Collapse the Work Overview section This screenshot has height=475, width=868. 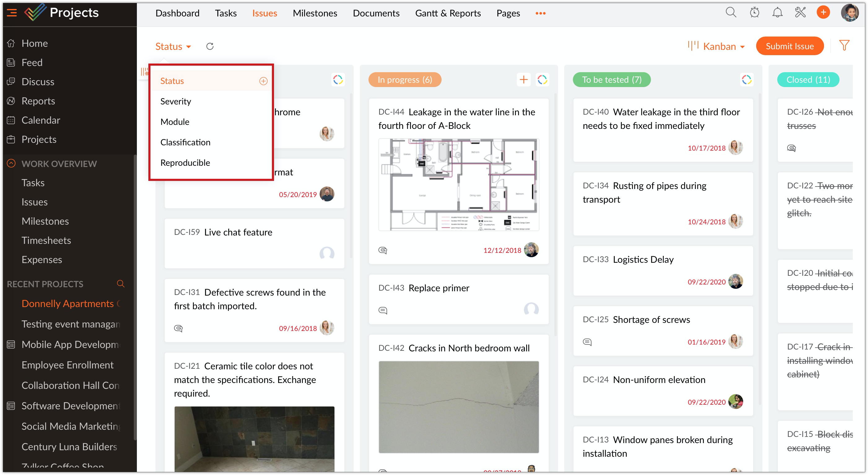pos(11,164)
